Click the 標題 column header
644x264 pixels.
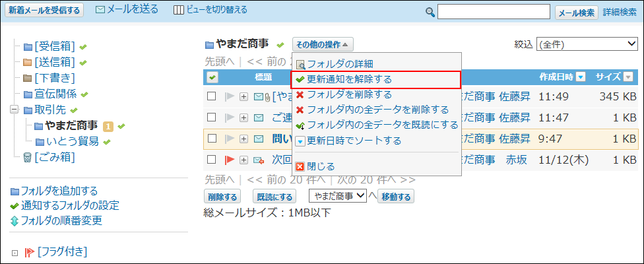coord(263,77)
